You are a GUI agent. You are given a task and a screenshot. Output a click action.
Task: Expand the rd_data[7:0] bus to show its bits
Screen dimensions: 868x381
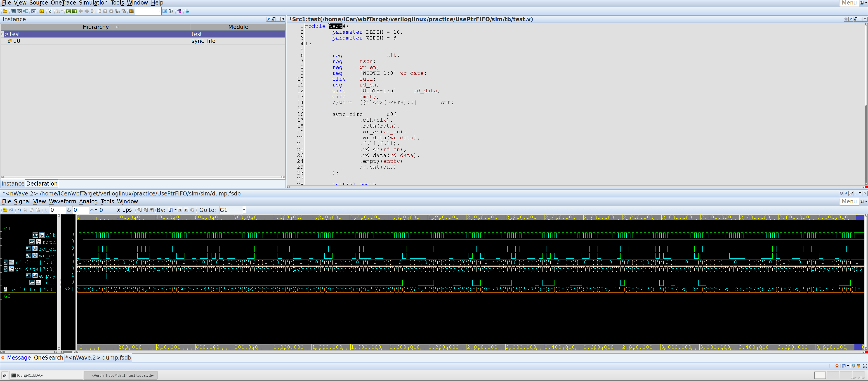[x=6, y=262]
